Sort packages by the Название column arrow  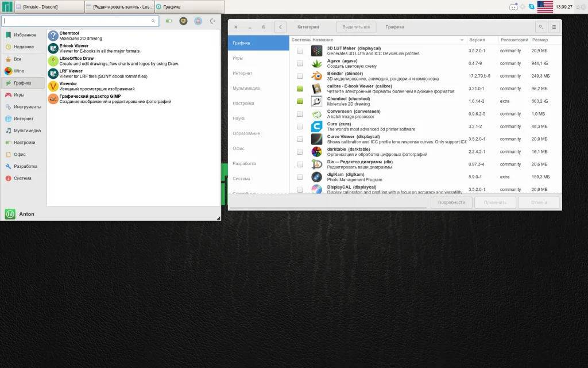pyautogui.click(x=462, y=40)
